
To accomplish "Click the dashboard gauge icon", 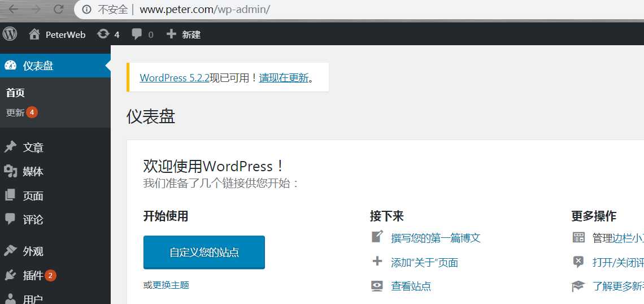I will pyautogui.click(x=11, y=66).
